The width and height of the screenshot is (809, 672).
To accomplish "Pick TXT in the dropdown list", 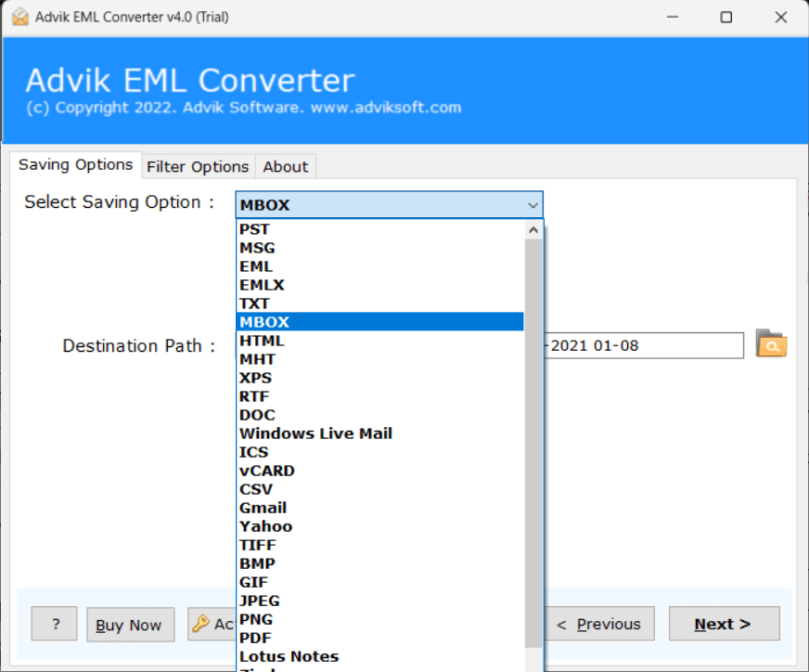I will (380, 304).
